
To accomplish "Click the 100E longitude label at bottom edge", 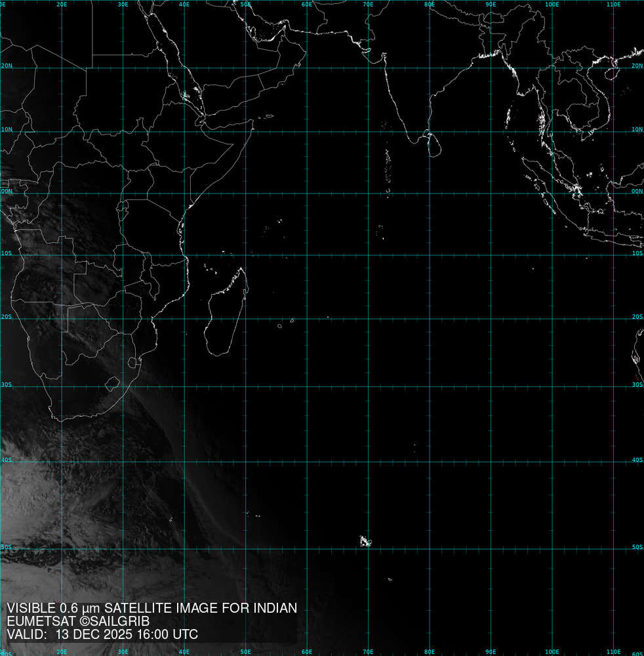I will click(552, 651).
